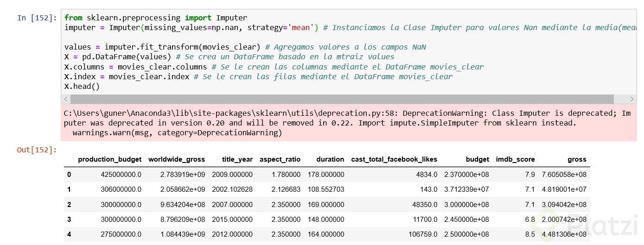
Task: Click the sklearn import statement line
Action: 156,18
